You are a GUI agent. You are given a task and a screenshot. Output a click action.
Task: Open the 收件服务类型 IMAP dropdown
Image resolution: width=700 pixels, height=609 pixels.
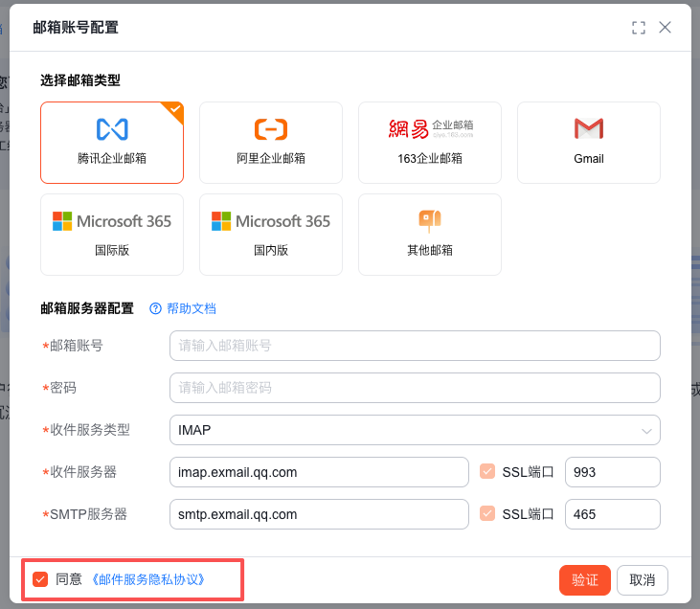tap(415, 430)
